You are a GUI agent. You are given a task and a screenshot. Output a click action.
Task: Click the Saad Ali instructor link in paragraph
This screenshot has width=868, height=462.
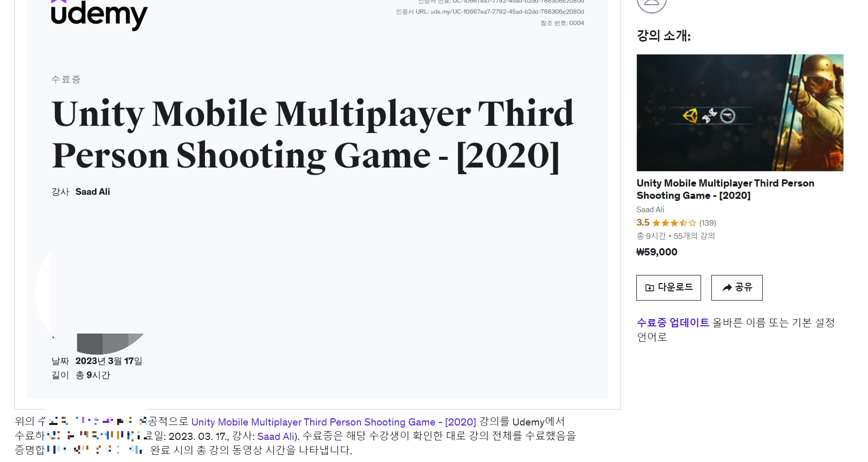(x=276, y=436)
